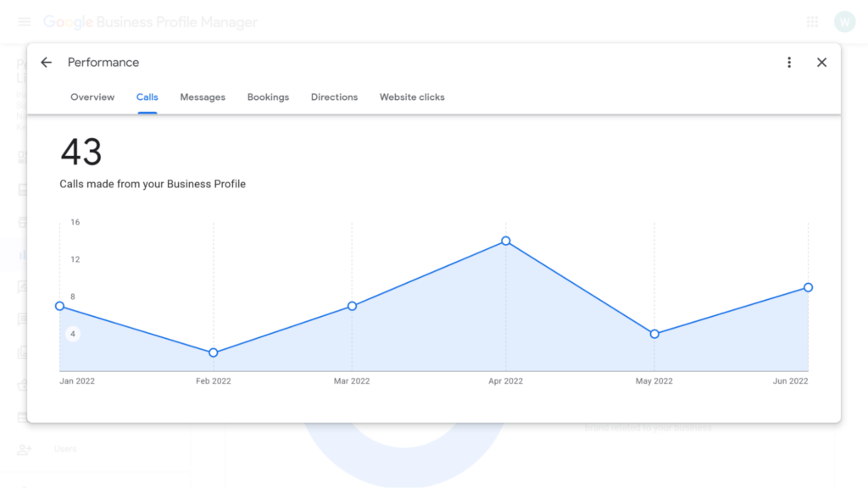Go back using the Performance arrow
The height and width of the screenshot is (488, 868).
click(46, 63)
